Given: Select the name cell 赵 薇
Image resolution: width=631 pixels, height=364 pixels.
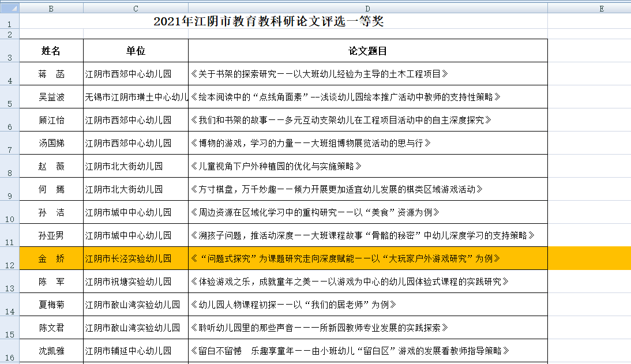Looking at the screenshot, I should [51, 166].
